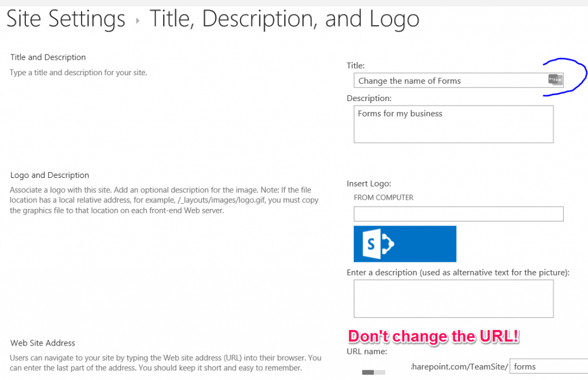Click the 'Web Site Address' section heading
Viewport: 588px width, 380px height.
pyautogui.click(x=42, y=343)
